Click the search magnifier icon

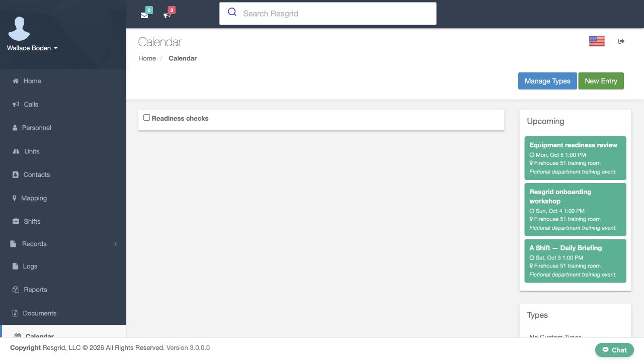[x=232, y=12]
